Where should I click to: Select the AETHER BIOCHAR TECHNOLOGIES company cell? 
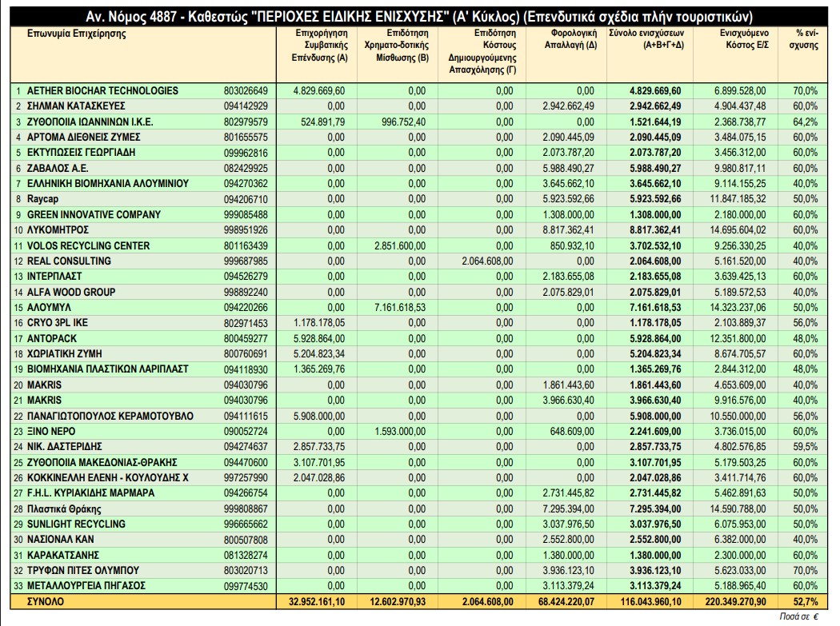[x=102, y=90]
